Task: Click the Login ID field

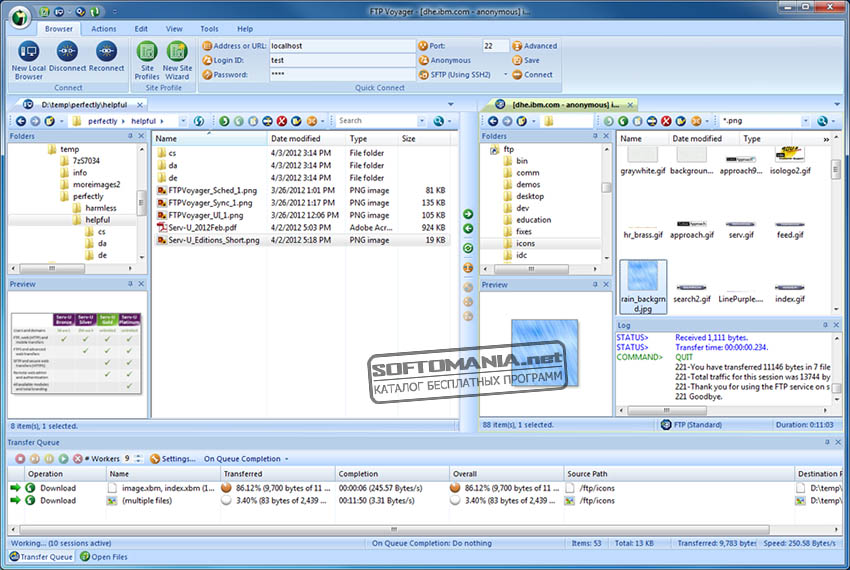Action: click(x=342, y=60)
